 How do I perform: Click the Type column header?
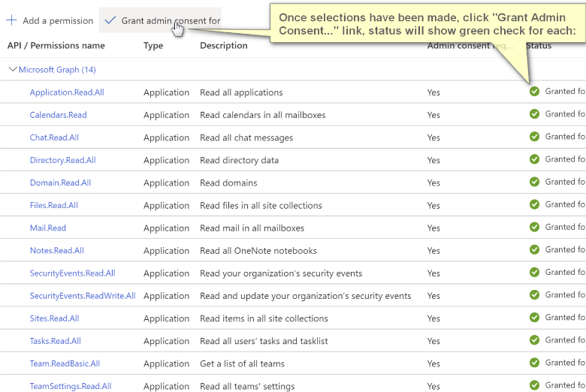click(x=153, y=46)
